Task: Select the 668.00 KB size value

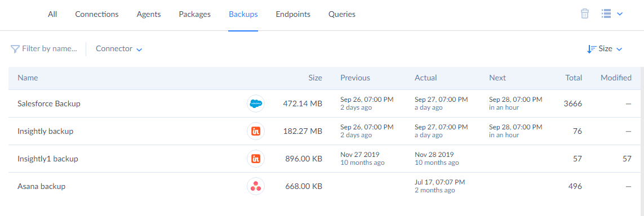Action: pos(304,186)
